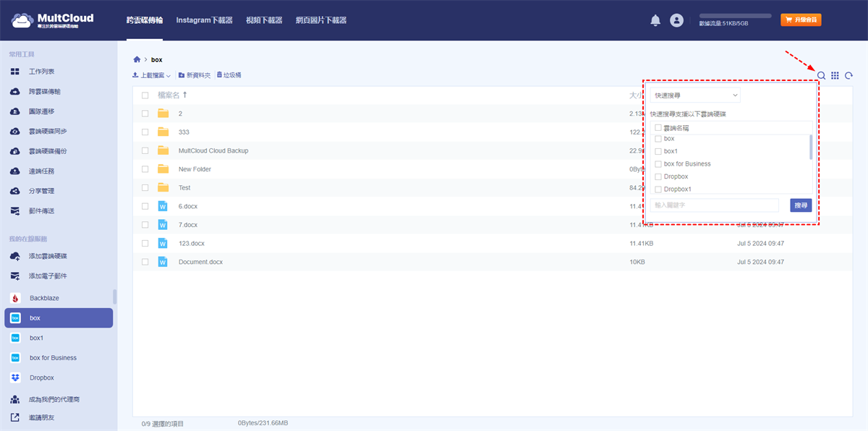This screenshot has height=431, width=868.
Task: Click the Word icon of 6.docx
Action: pyautogui.click(x=163, y=206)
